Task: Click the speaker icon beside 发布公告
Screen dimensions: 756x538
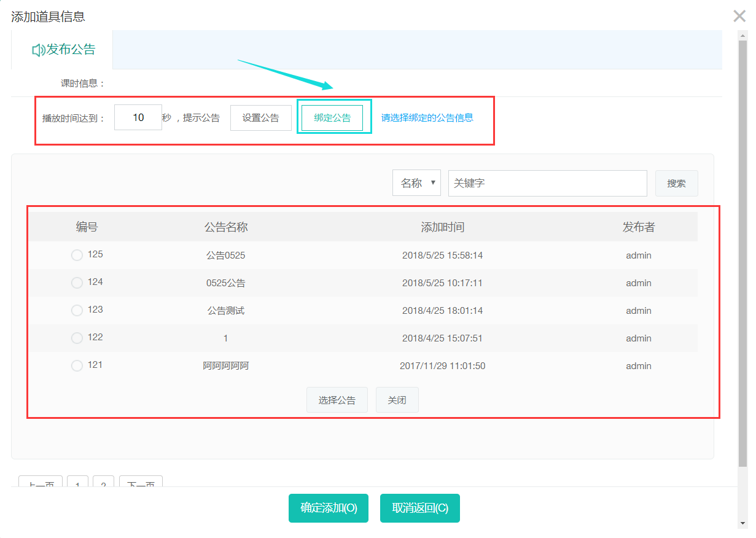Action: point(38,50)
